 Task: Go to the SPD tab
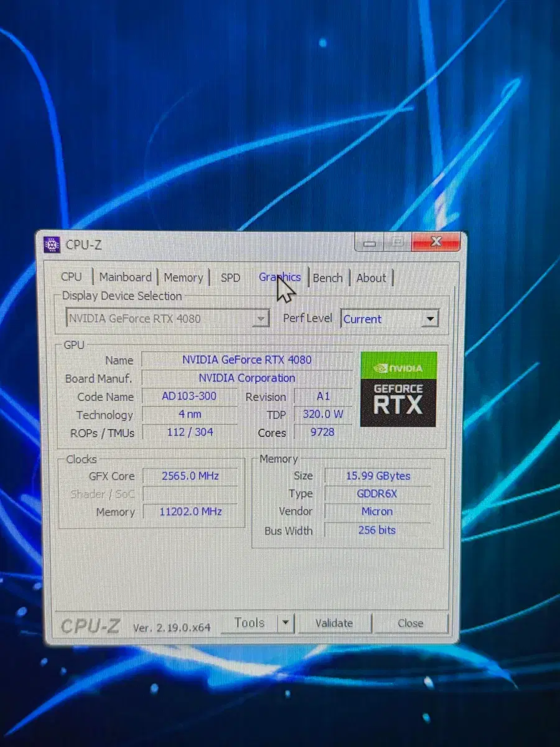(230, 278)
